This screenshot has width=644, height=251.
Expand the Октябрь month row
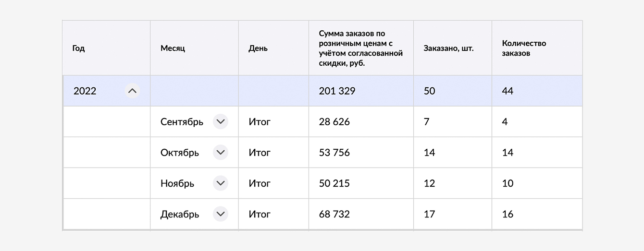tap(221, 153)
